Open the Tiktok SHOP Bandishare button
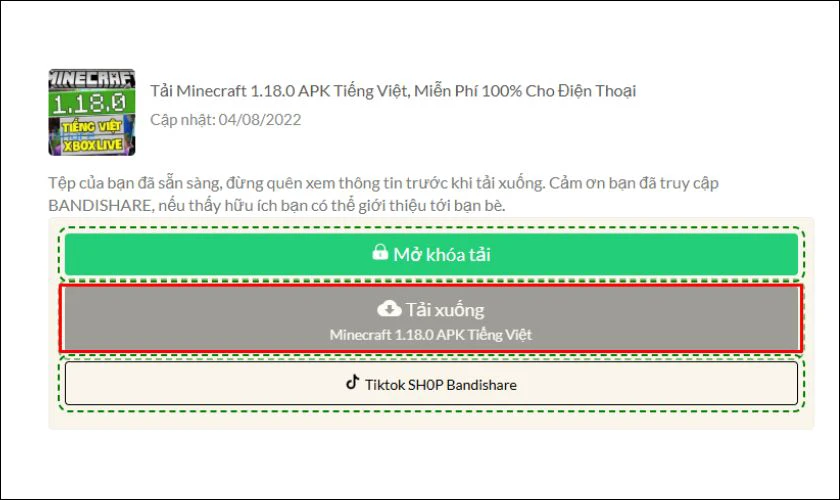 431,383
